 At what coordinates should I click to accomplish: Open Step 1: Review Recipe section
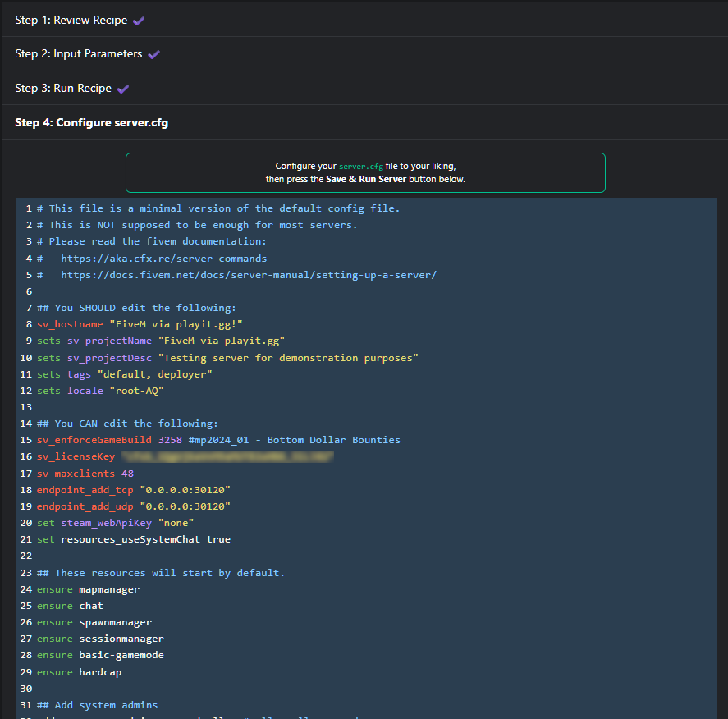tap(365, 20)
